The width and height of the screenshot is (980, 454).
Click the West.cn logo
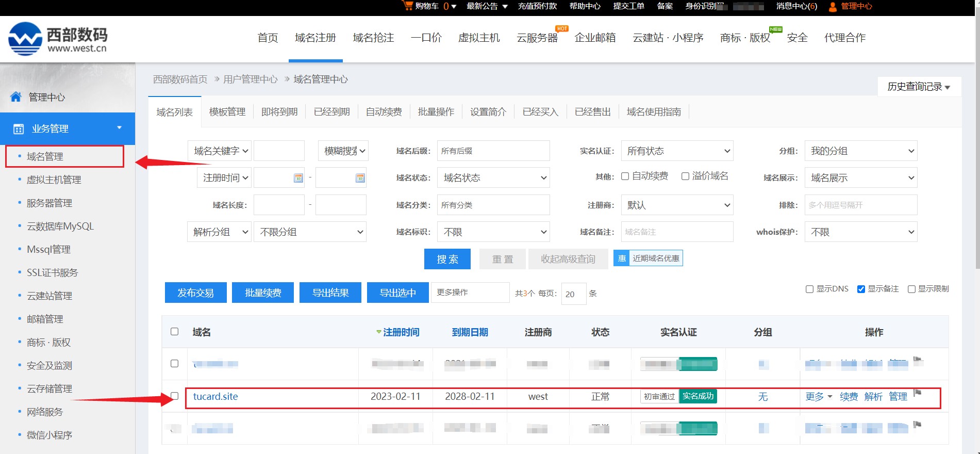(x=58, y=39)
